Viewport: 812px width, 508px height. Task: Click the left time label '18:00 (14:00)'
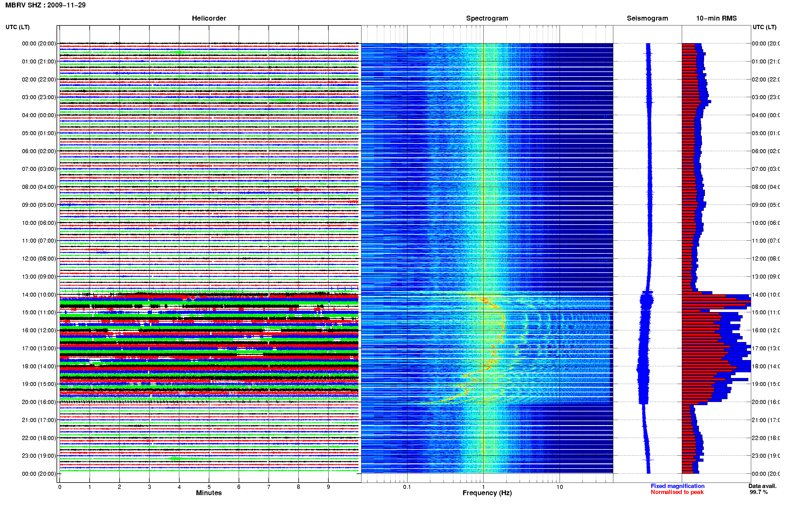(39, 366)
